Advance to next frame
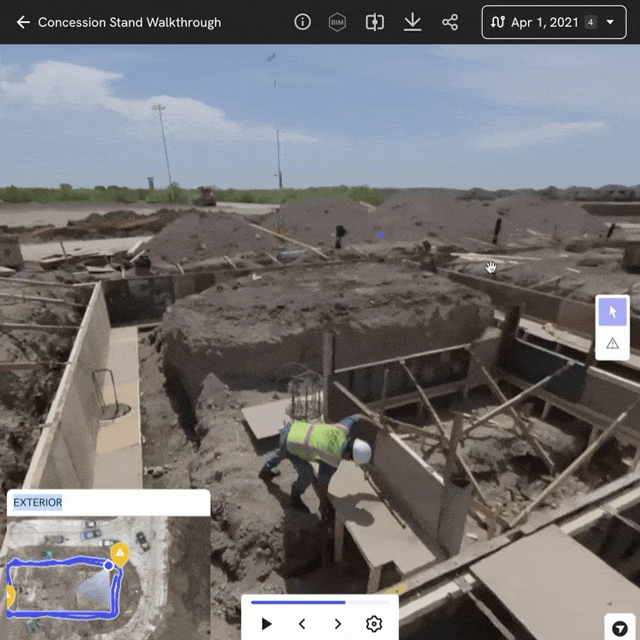The image size is (640, 640). pos(338,624)
